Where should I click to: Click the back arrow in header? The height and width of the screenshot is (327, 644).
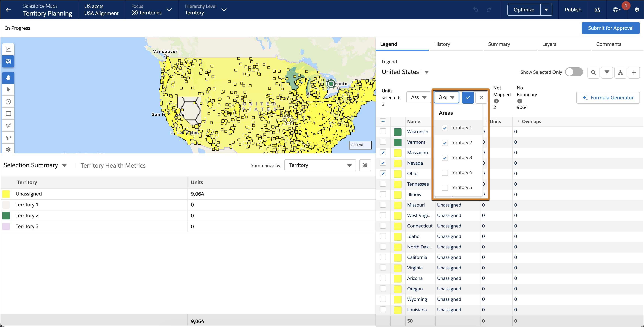[8, 10]
